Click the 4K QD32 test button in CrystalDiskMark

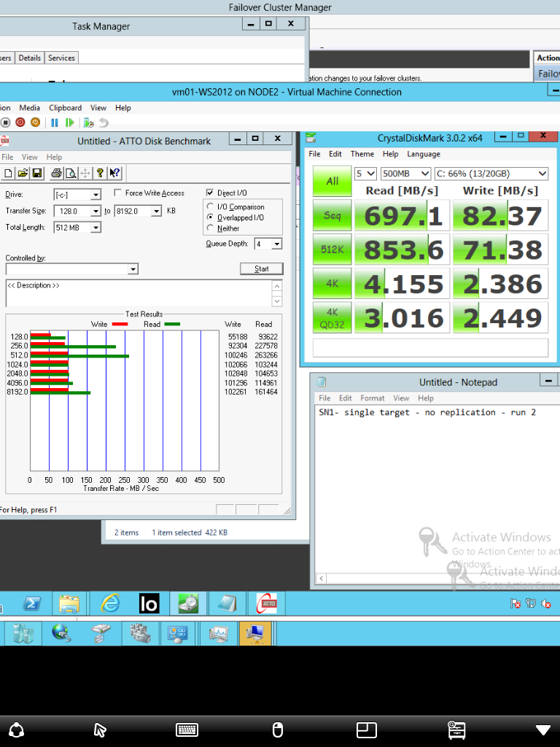(332, 317)
